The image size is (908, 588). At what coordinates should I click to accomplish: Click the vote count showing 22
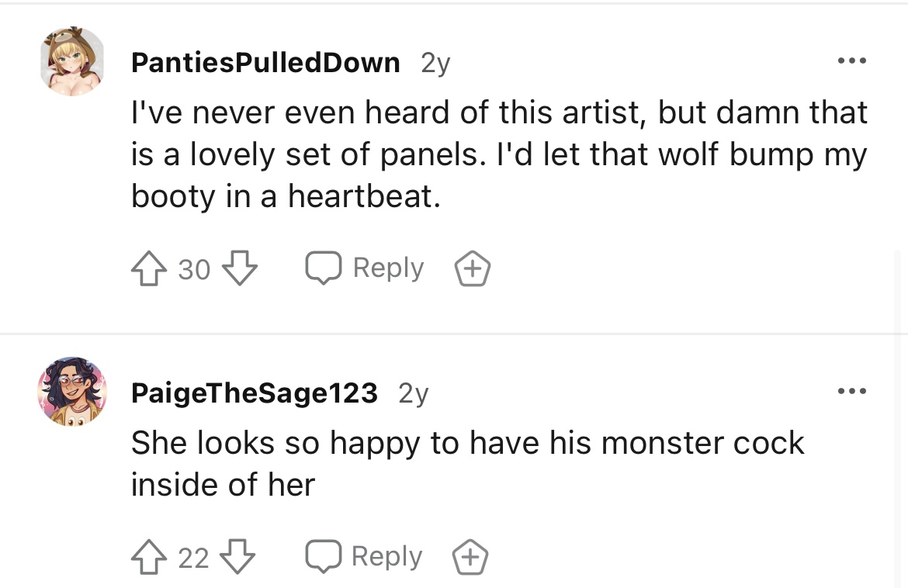[x=193, y=558]
